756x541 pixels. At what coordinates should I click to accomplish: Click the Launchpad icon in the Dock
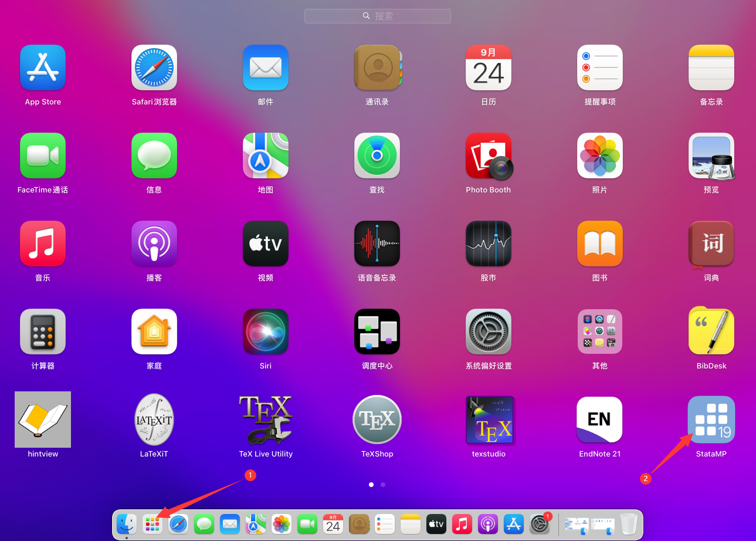point(152,523)
